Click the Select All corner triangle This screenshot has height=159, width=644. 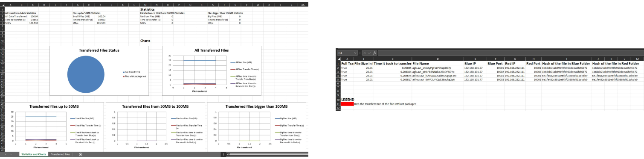(x=339, y=59)
